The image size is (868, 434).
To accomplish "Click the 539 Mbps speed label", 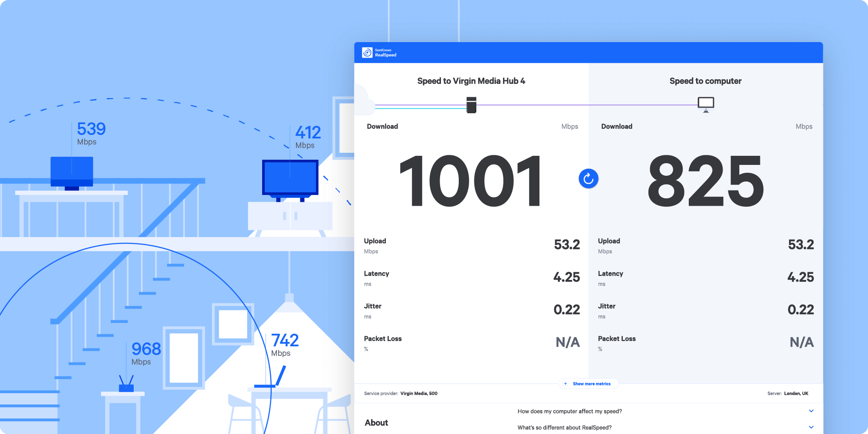I will 91,134.
